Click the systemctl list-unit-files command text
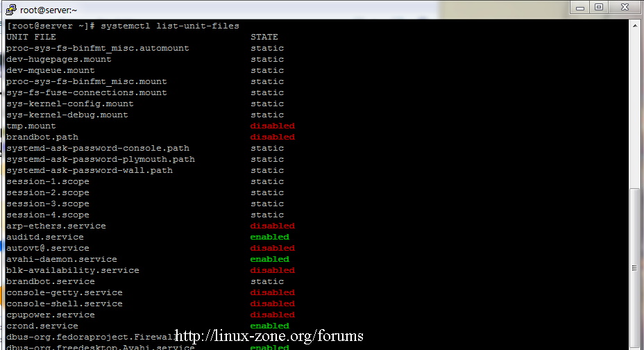644x350 pixels. (x=170, y=26)
